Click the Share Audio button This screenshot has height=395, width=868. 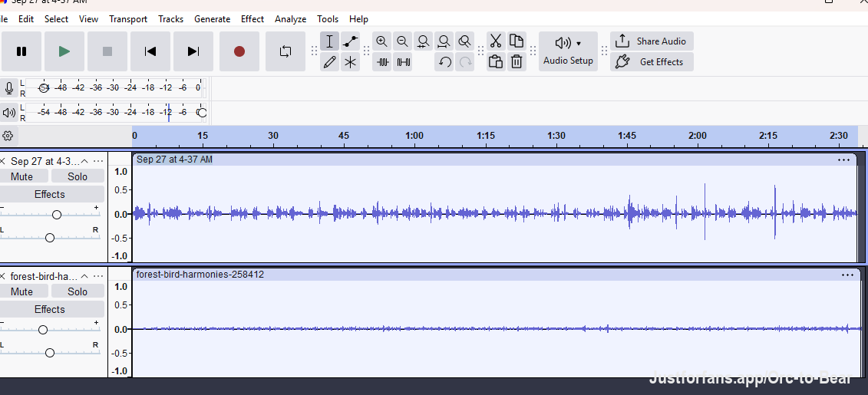click(x=652, y=41)
